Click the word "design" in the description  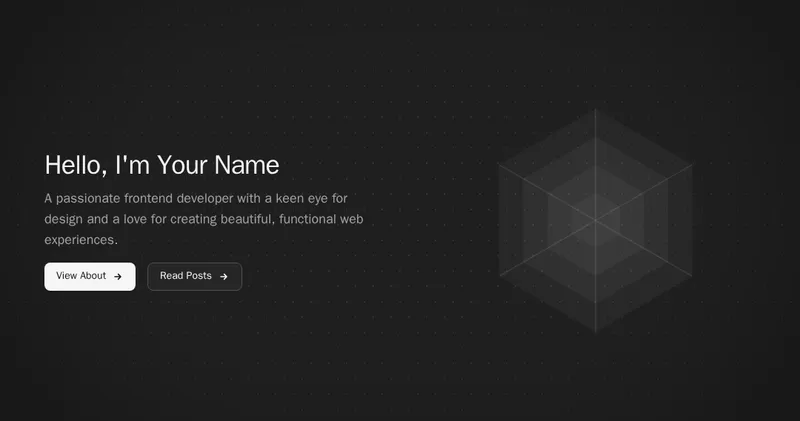click(65, 219)
